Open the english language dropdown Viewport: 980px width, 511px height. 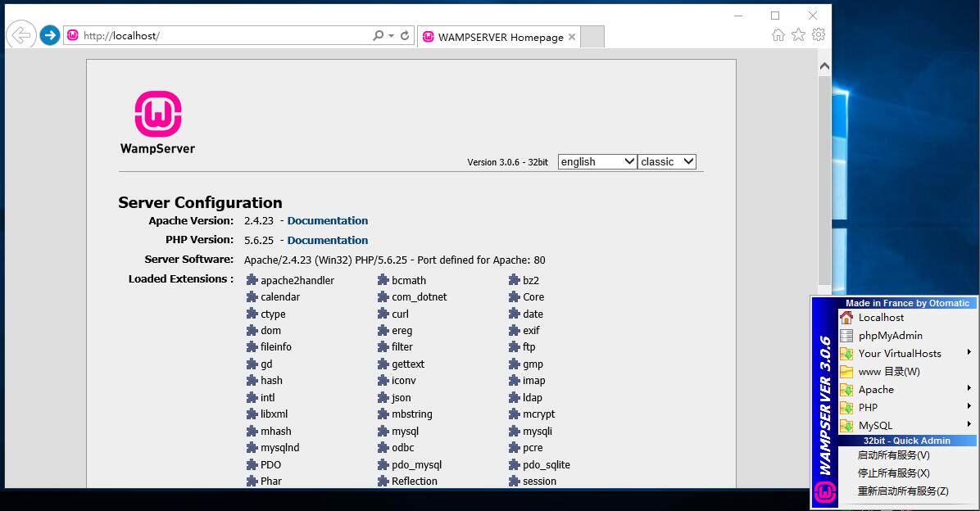(x=597, y=162)
